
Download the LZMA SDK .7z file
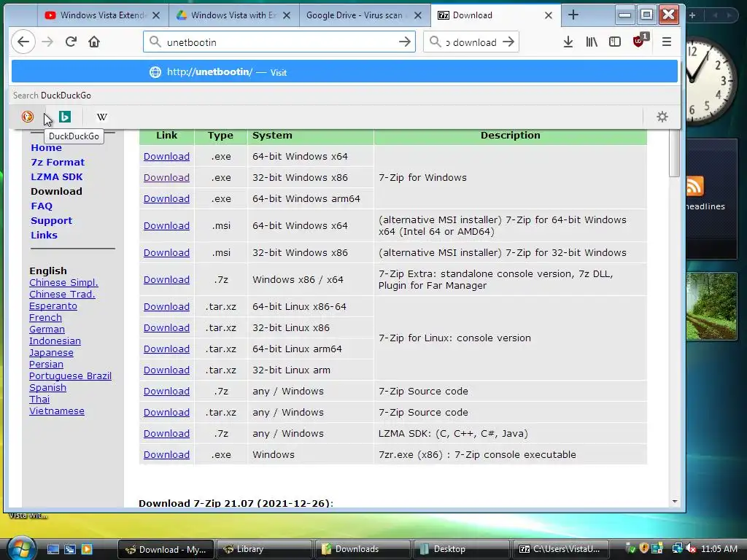click(x=166, y=433)
